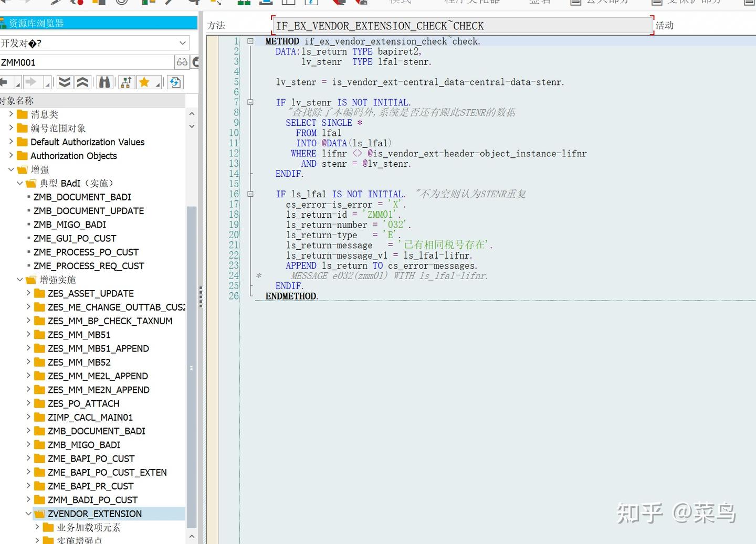Click the ZMM001 package name input field
756x544 pixels.
point(87,62)
